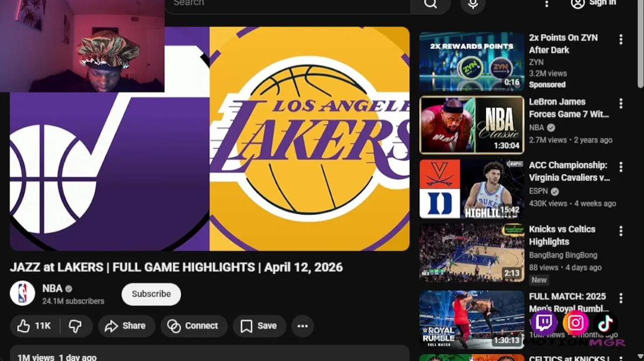Viewport: 644px width, 361px height.
Task: Click the page vertical scrollbar
Action: point(640,45)
